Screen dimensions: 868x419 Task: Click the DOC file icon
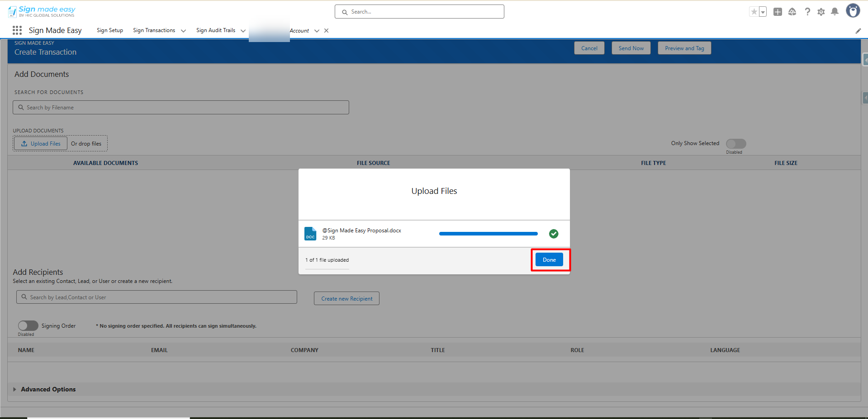click(310, 234)
